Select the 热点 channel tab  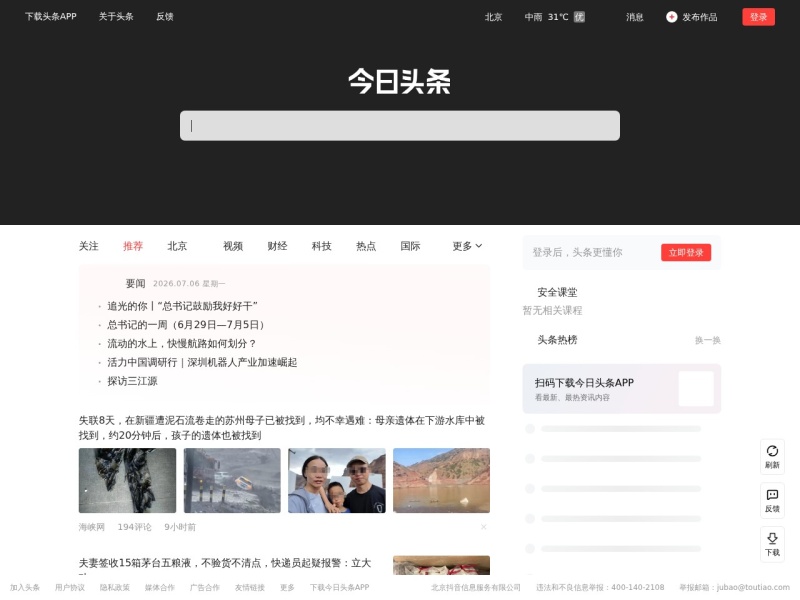(x=366, y=246)
